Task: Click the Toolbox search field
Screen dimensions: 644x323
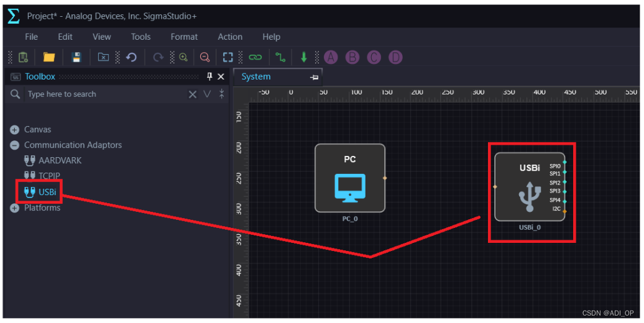Action: tap(104, 94)
